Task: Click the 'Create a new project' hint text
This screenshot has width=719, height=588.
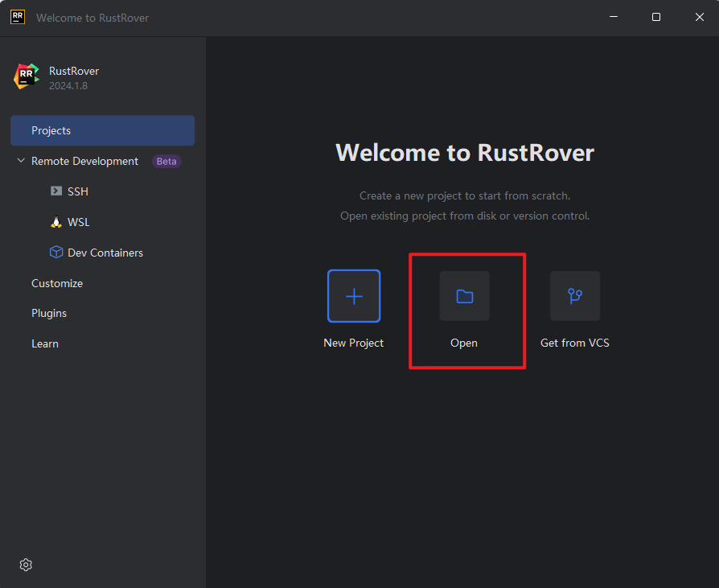Action: (x=465, y=195)
